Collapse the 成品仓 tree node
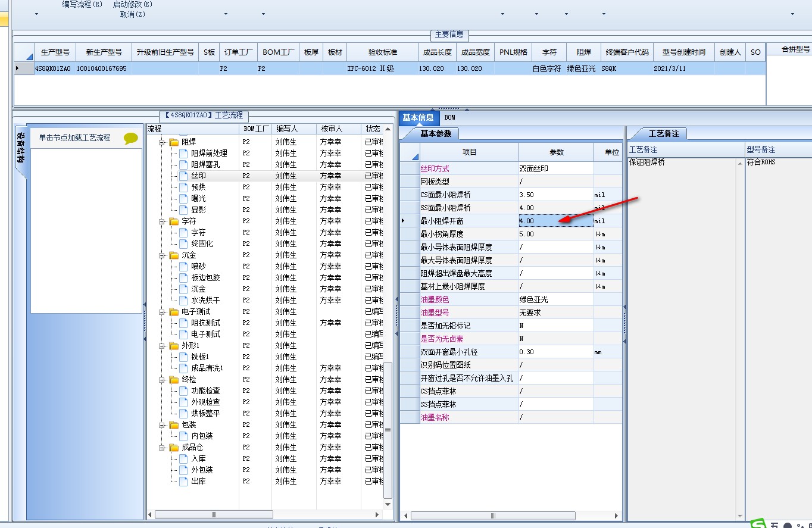Image resolution: width=812 pixels, height=528 pixels. click(x=161, y=448)
